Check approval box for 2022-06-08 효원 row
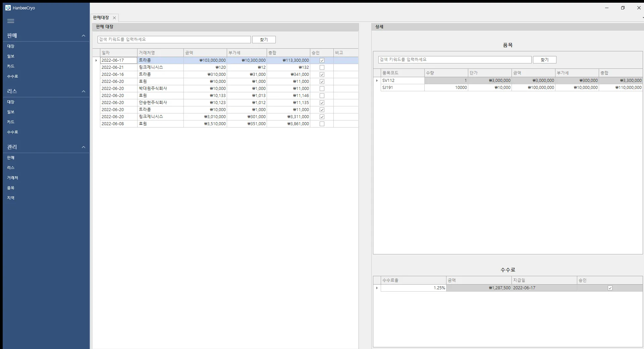Screen dimensions: 644x349 pyautogui.click(x=322, y=124)
